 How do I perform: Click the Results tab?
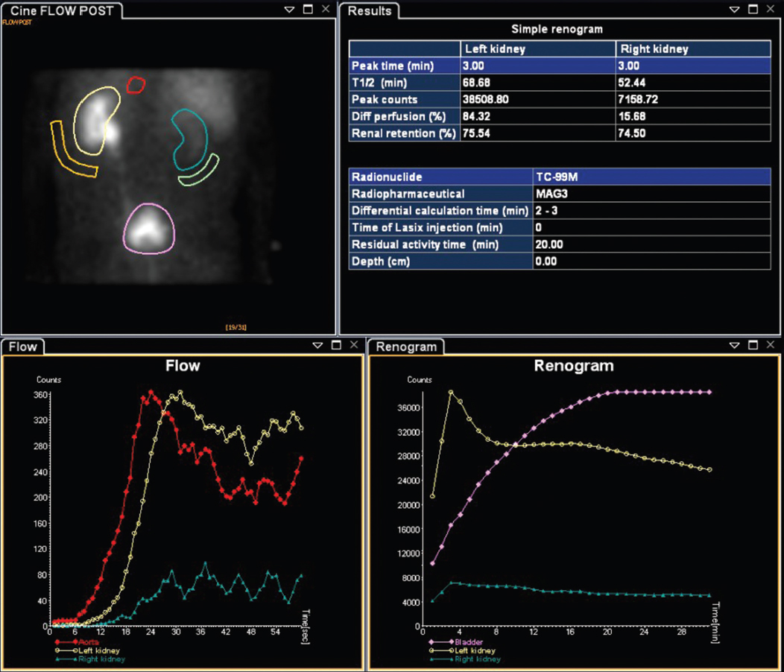(370, 10)
